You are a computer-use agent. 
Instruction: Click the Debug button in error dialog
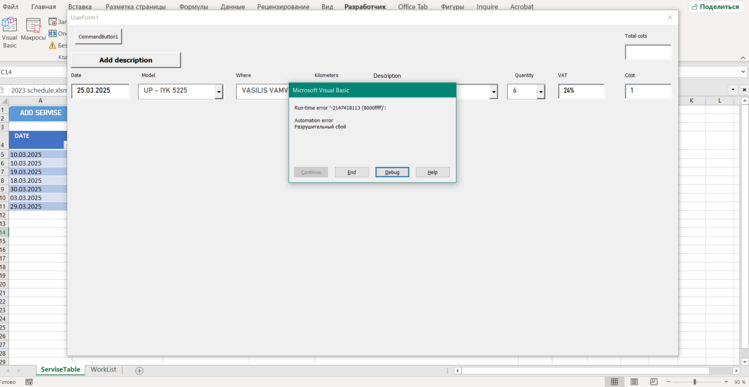pyautogui.click(x=392, y=172)
